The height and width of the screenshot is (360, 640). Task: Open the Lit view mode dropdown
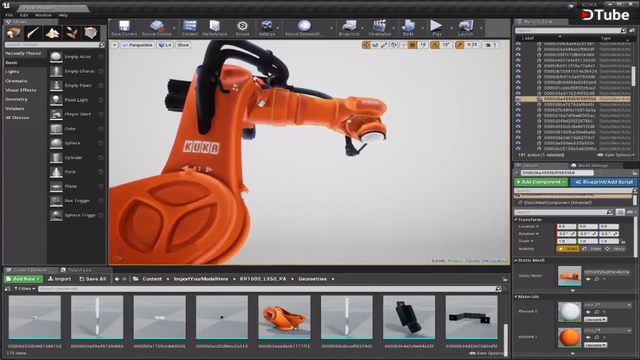tap(165, 45)
